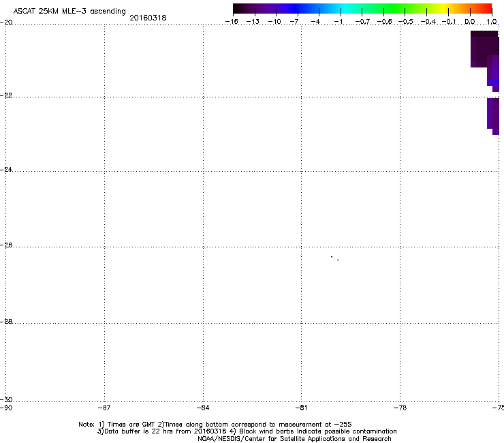This screenshot has width=504, height=443.
Task: Click the purple data block just below -22 latitude
Action: click(493, 116)
